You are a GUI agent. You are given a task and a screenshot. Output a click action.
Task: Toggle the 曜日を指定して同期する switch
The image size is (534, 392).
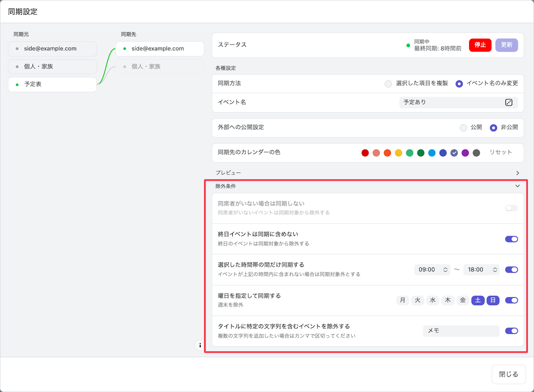pyautogui.click(x=511, y=300)
